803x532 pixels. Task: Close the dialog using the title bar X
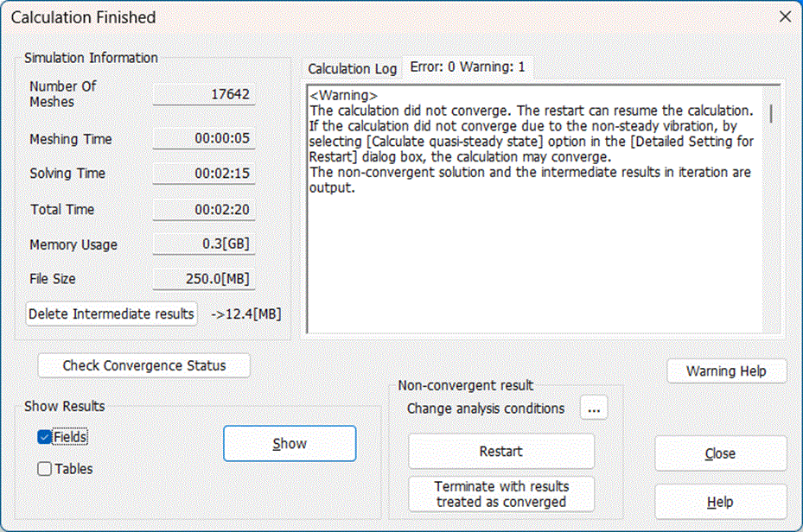784,16
